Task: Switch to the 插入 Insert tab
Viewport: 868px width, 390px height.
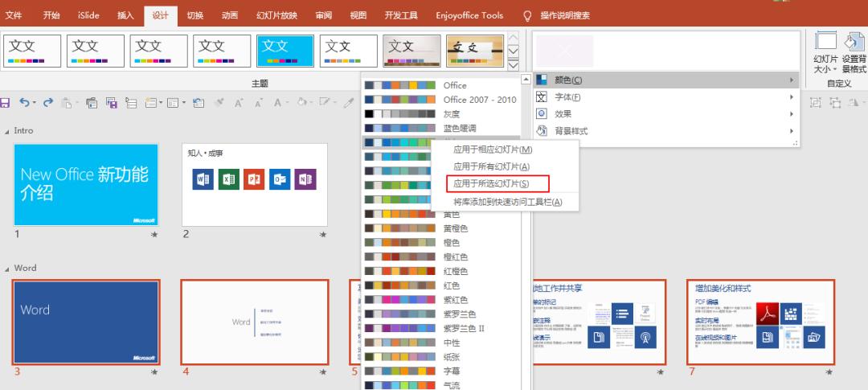Action: 125,15
